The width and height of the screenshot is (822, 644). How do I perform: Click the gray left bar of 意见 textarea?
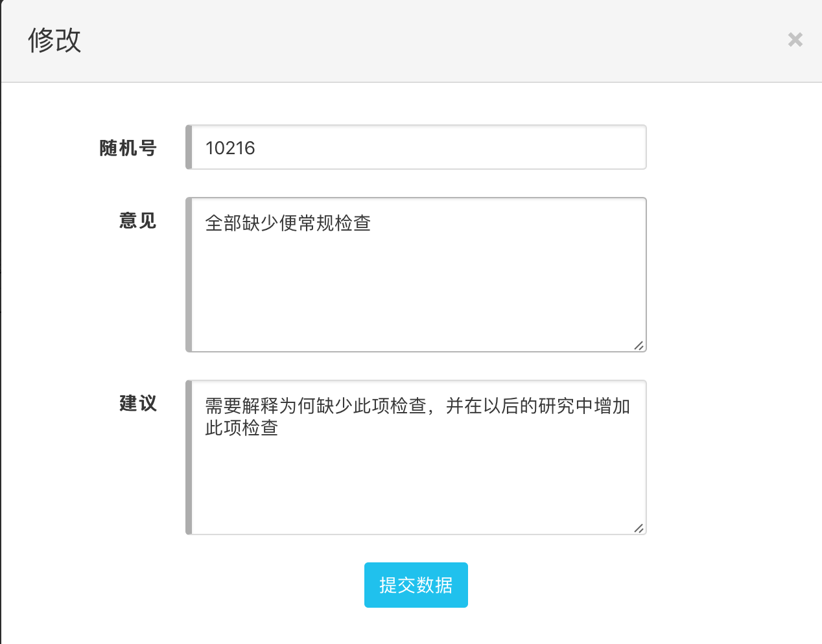[189, 275]
